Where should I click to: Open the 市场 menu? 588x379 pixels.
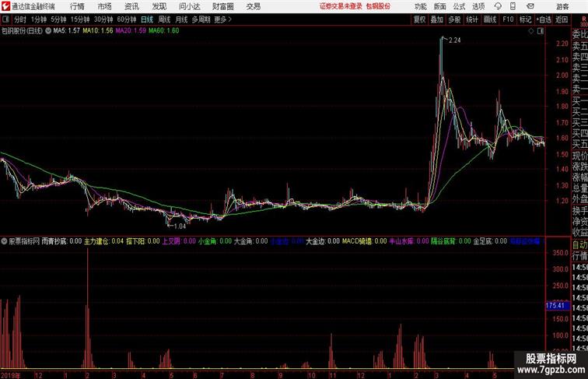click(105, 6)
